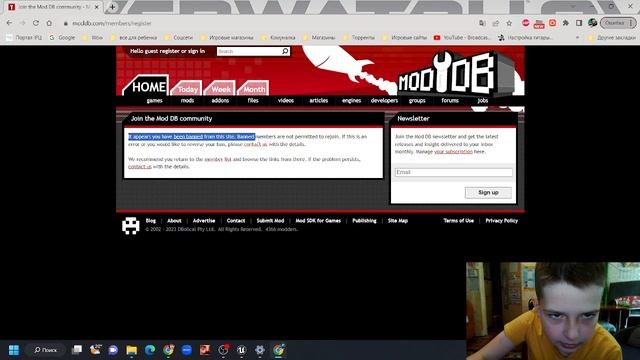Viewport: 640px width, 360px height.
Task: Open the files menu
Action: tap(253, 100)
